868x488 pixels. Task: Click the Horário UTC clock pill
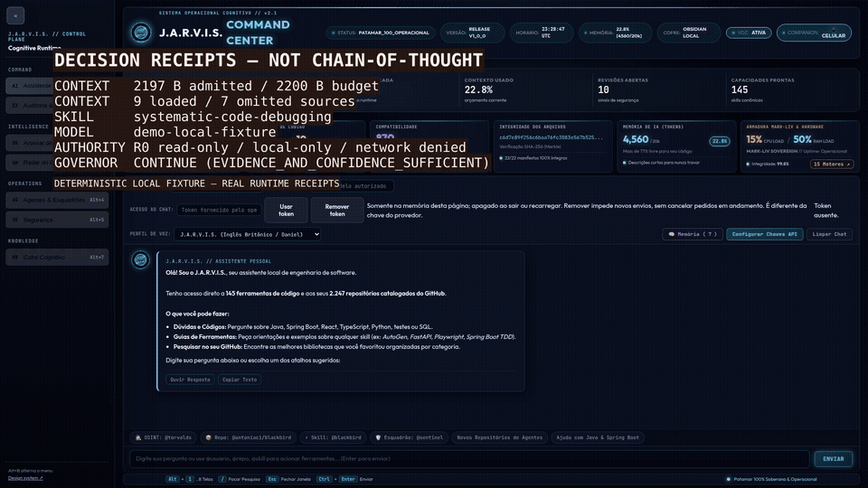[541, 33]
